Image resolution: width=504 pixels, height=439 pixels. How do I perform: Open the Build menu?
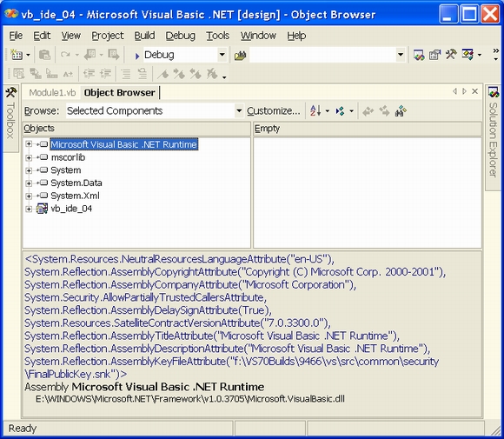pos(144,36)
